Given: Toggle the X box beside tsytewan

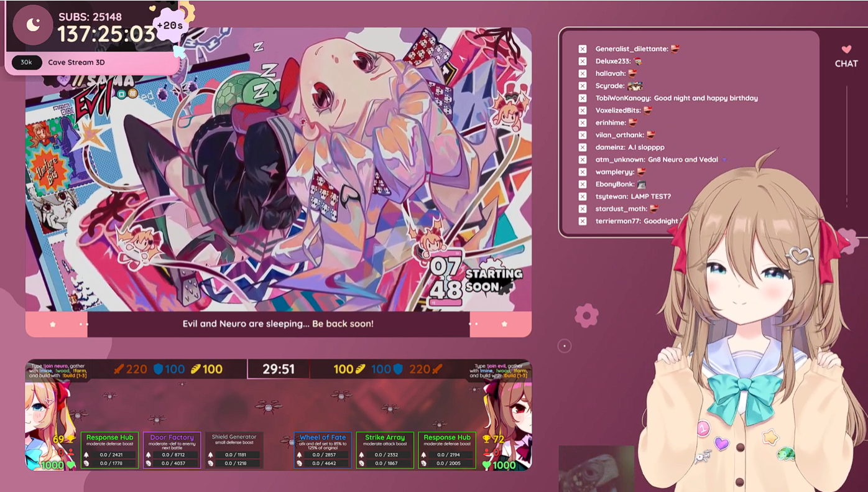Looking at the screenshot, I should click(583, 197).
